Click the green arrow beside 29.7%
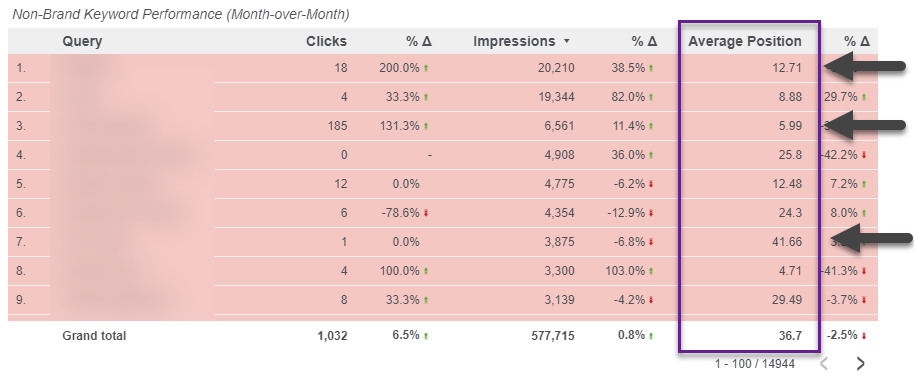 tap(864, 97)
